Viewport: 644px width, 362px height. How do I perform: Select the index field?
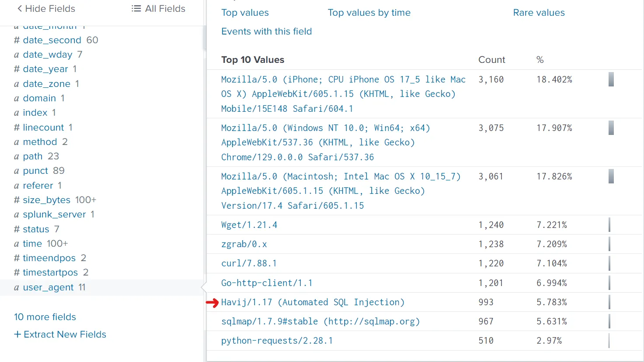[x=35, y=113]
